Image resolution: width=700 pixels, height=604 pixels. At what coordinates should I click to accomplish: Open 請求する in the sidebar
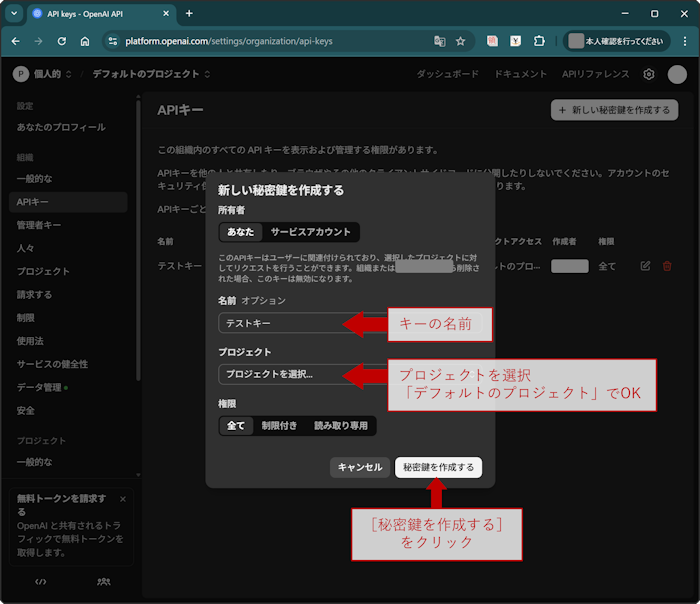[34, 295]
